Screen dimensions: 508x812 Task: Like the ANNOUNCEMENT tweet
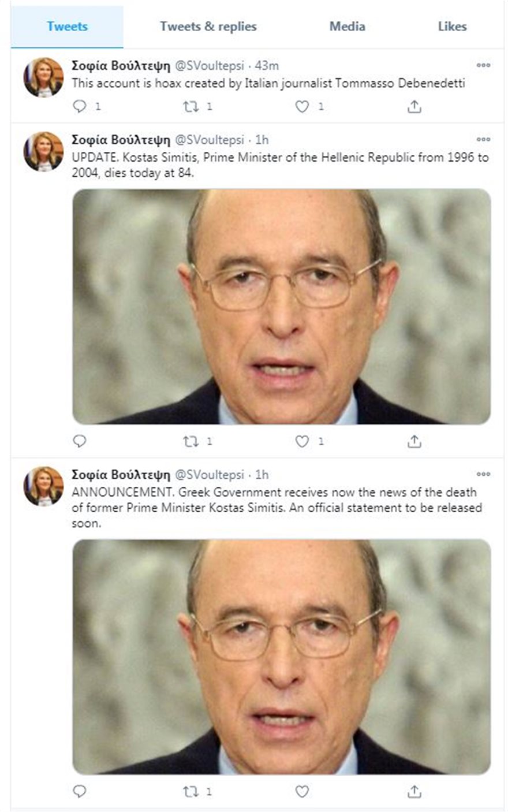coord(302,791)
